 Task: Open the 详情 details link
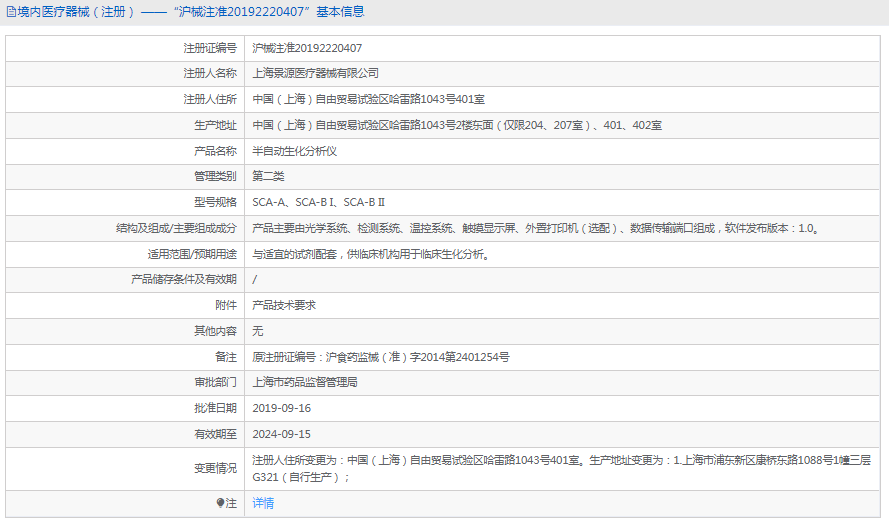[263, 503]
